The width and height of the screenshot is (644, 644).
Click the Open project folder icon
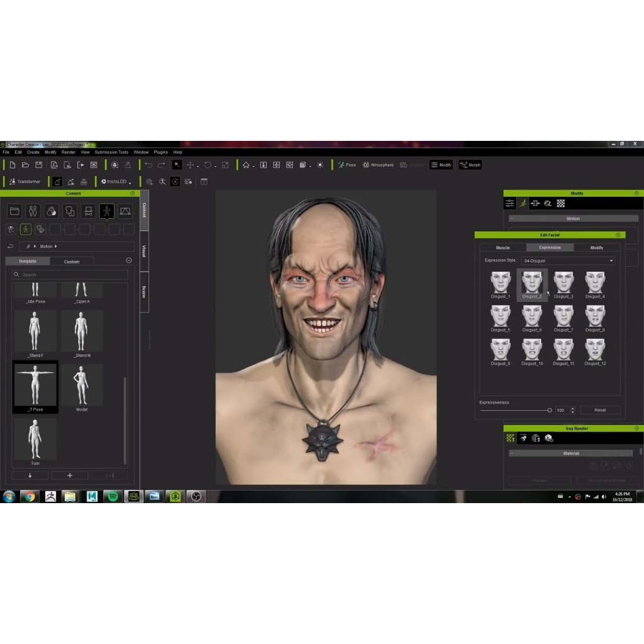coord(25,165)
